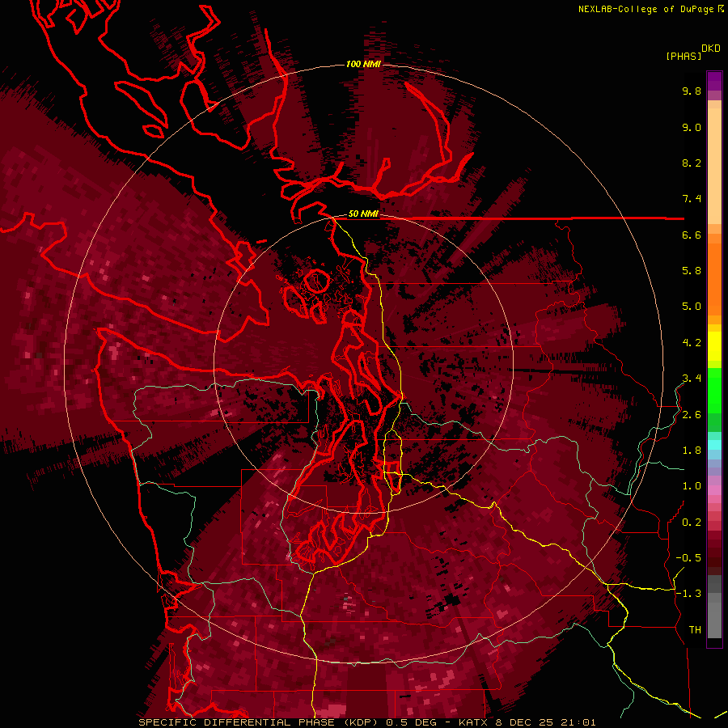
Task: Click the purple top segment of color bar
Action: point(714,81)
